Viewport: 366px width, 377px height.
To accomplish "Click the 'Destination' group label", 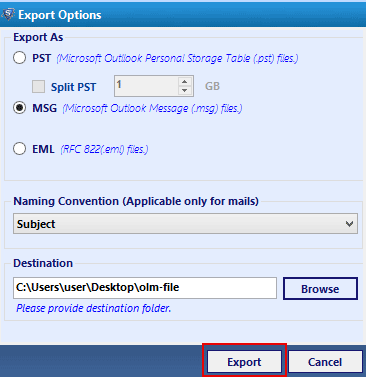I will pos(43,263).
